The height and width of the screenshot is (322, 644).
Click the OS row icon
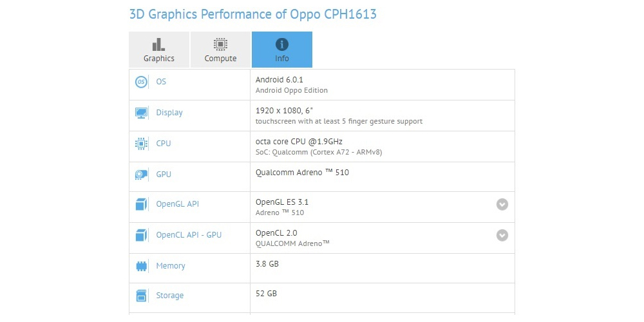coord(141,82)
